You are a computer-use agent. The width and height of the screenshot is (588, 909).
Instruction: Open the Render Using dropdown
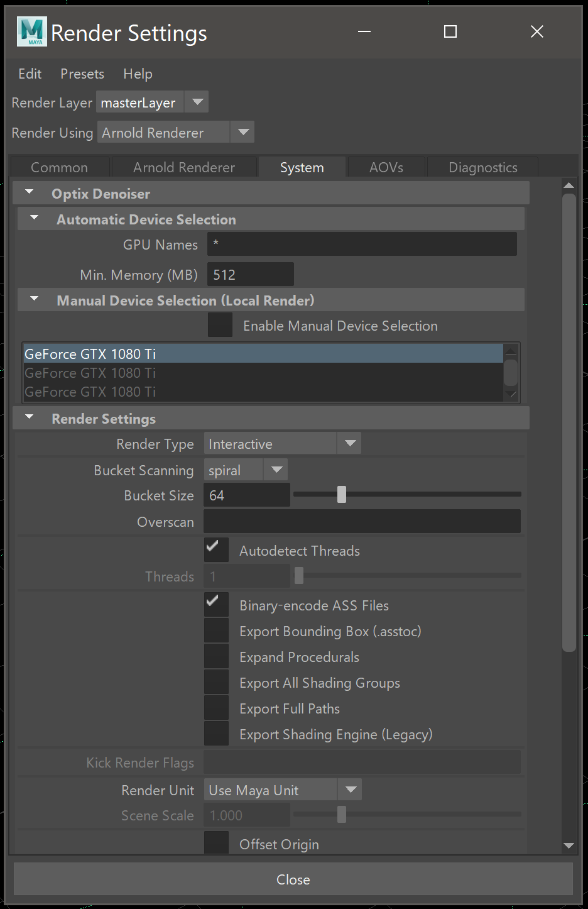[x=242, y=132]
